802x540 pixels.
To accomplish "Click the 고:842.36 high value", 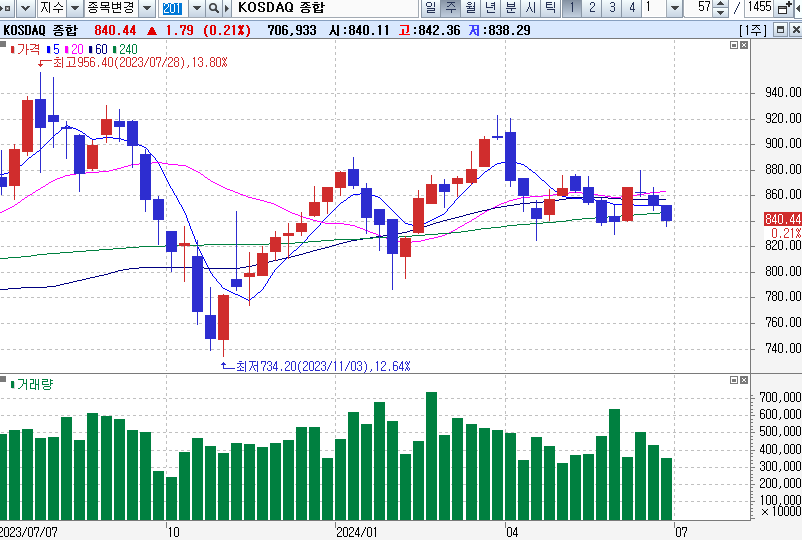I will 430,31.
